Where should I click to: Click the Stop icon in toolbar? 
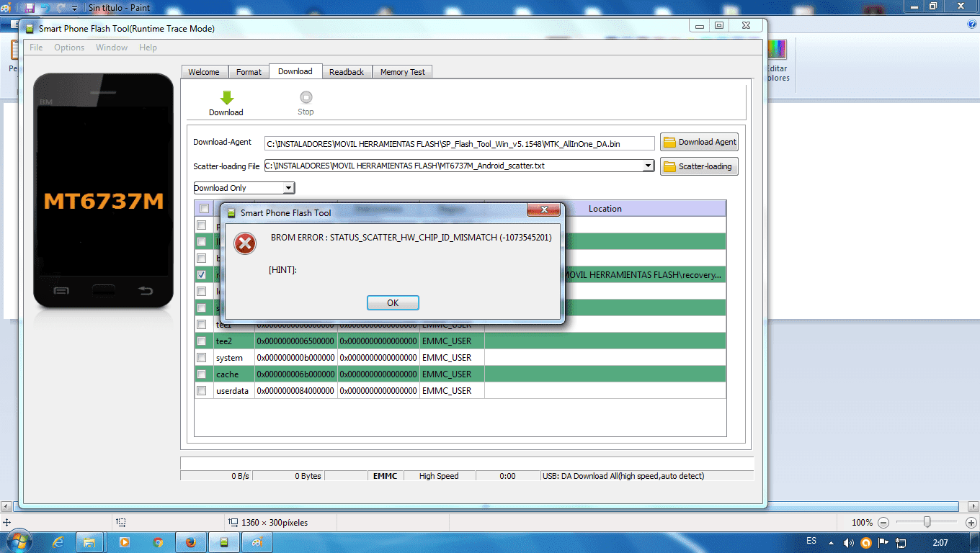306,97
